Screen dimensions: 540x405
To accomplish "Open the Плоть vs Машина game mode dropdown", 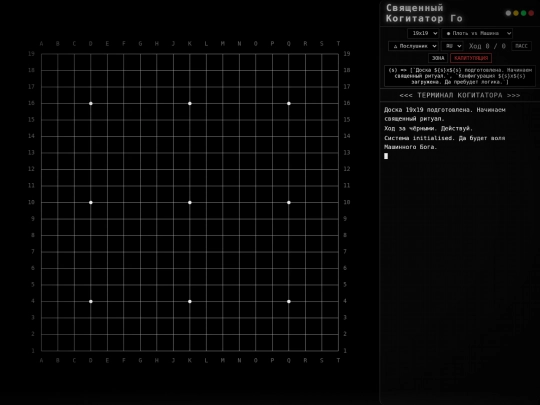I will tap(477, 33).
